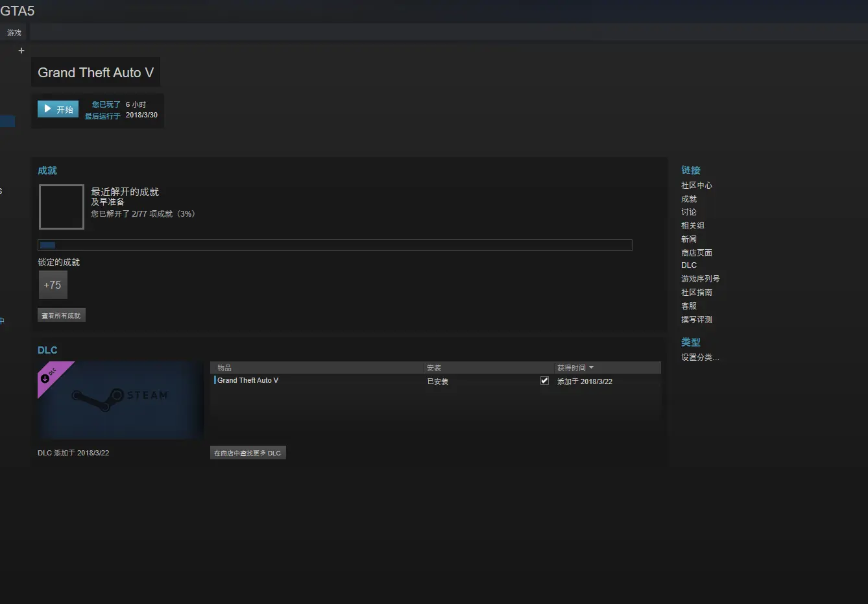
Task: Click the recent achievement empty icon box
Action: click(x=62, y=207)
